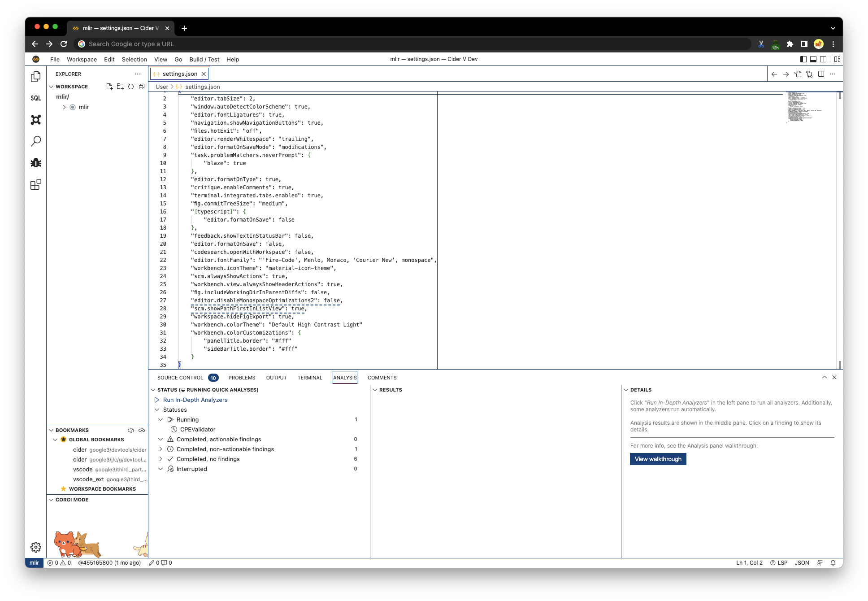This screenshot has width=868, height=601.
Task: Select the mlir radio button in Explorer
Action: 72,107
